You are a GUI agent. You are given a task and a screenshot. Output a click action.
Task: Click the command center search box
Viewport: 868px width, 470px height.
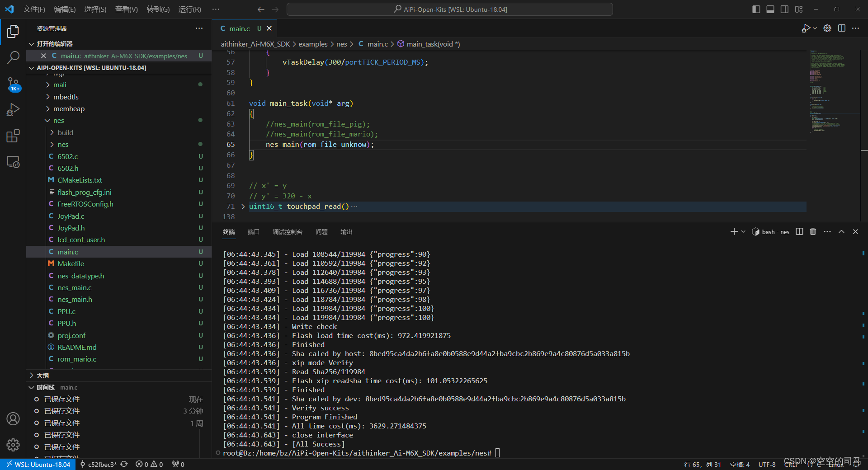tap(450, 9)
